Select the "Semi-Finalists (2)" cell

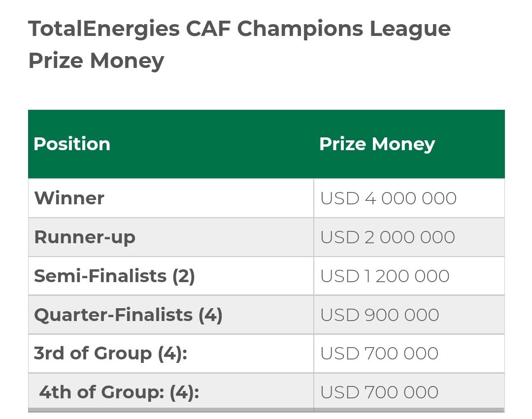click(114, 276)
